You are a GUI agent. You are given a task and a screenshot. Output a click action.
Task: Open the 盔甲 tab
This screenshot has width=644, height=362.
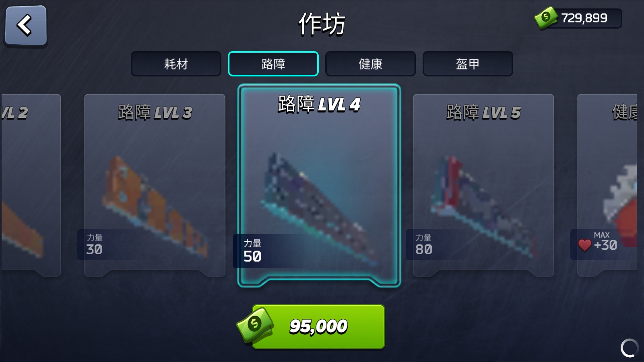[x=468, y=64]
